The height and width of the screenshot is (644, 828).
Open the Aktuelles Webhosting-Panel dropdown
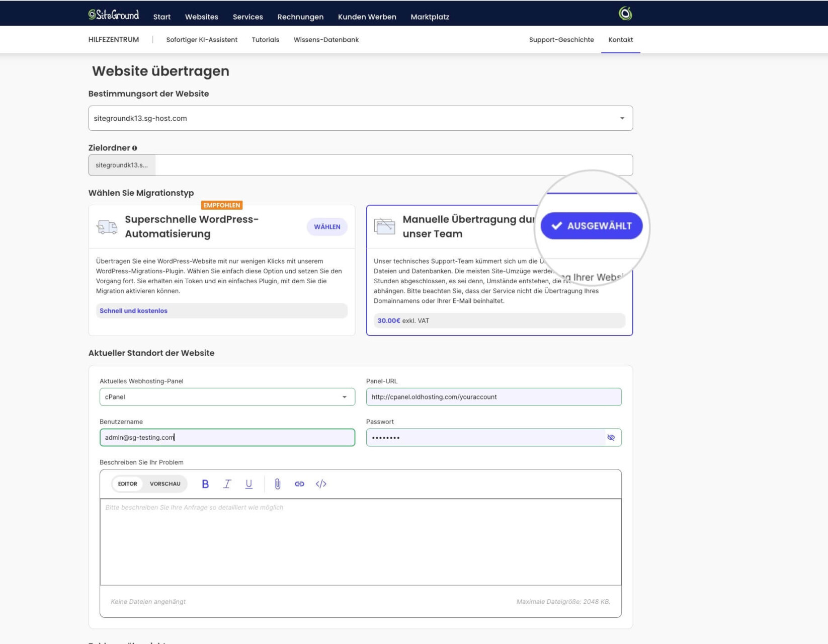[x=227, y=397]
